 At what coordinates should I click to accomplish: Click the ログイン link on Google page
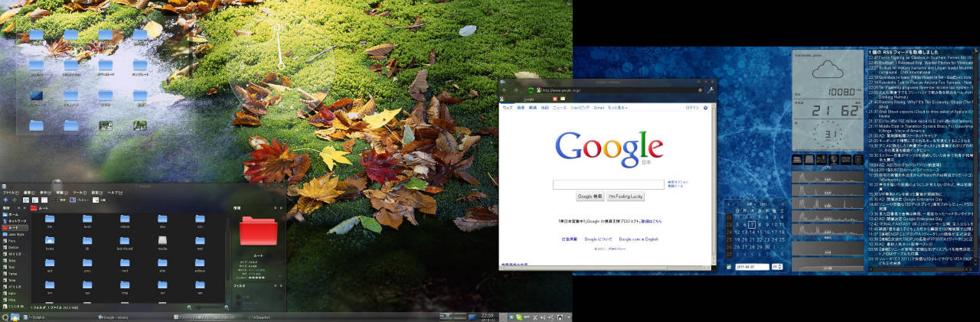coord(691,108)
